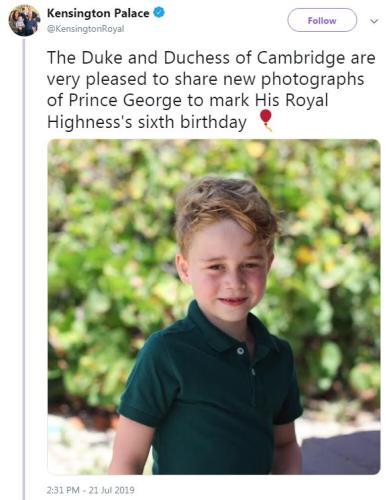Click the red balloon emoji
Viewport: 391px width, 500px height.
point(266,121)
